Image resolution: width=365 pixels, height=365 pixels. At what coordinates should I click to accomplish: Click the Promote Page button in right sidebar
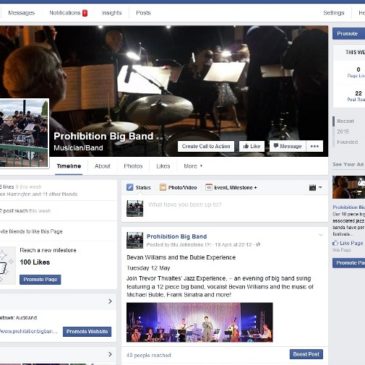pos(349,263)
